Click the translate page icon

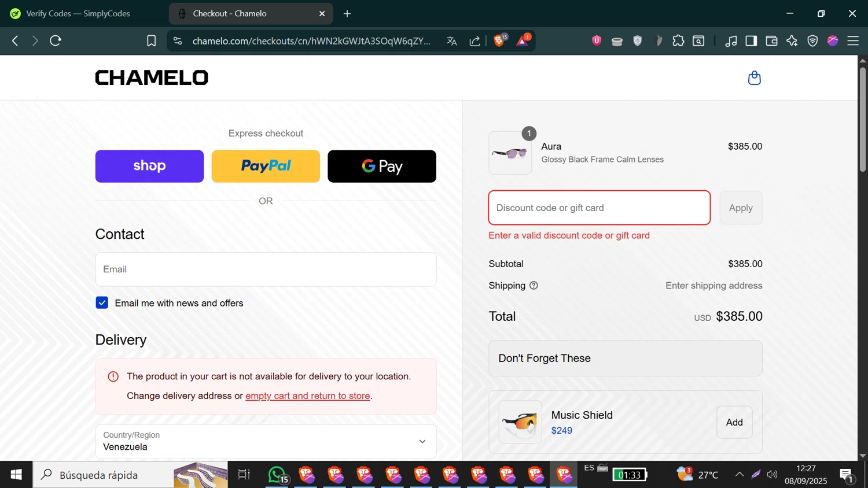pyautogui.click(x=452, y=41)
